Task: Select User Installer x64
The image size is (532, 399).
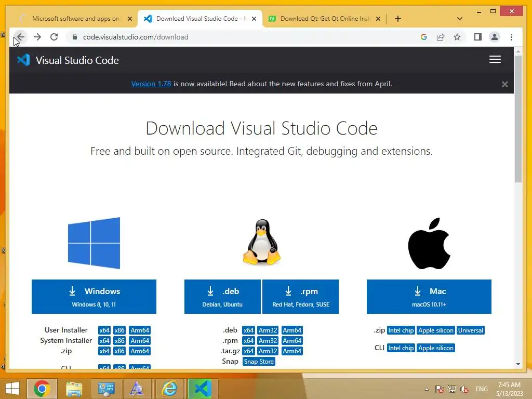Action: coord(104,330)
